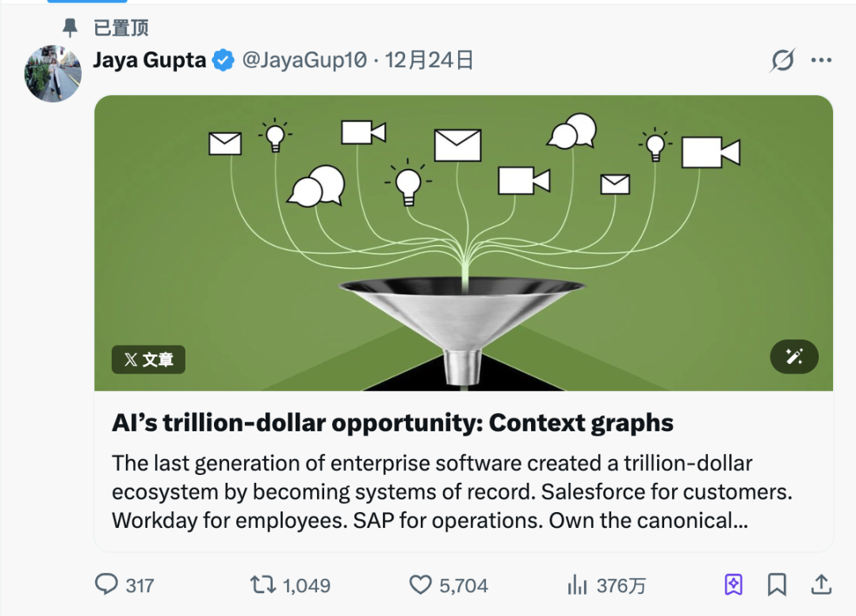Click the article preview description text
856x616 pixels.
pyautogui.click(x=452, y=492)
